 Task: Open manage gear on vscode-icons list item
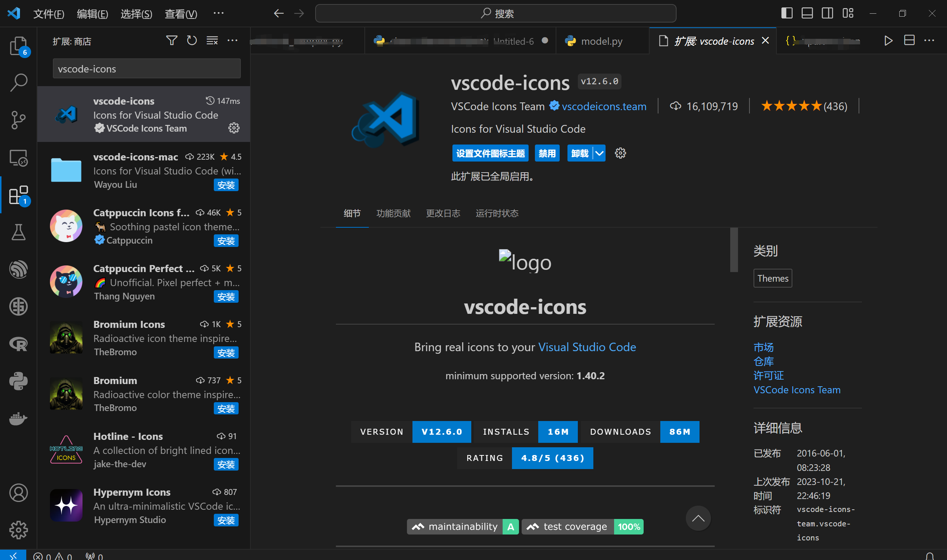234,128
